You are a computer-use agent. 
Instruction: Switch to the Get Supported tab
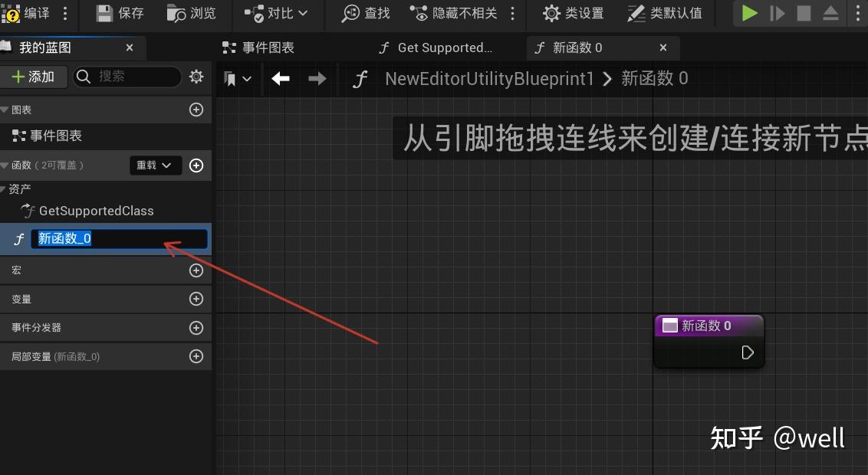pyautogui.click(x=437, y=47)
